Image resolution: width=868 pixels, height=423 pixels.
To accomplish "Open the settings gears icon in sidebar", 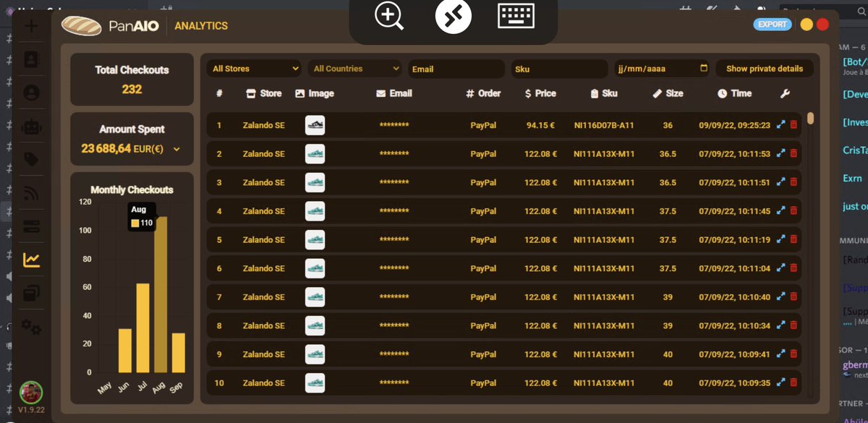I will (31, 327).
